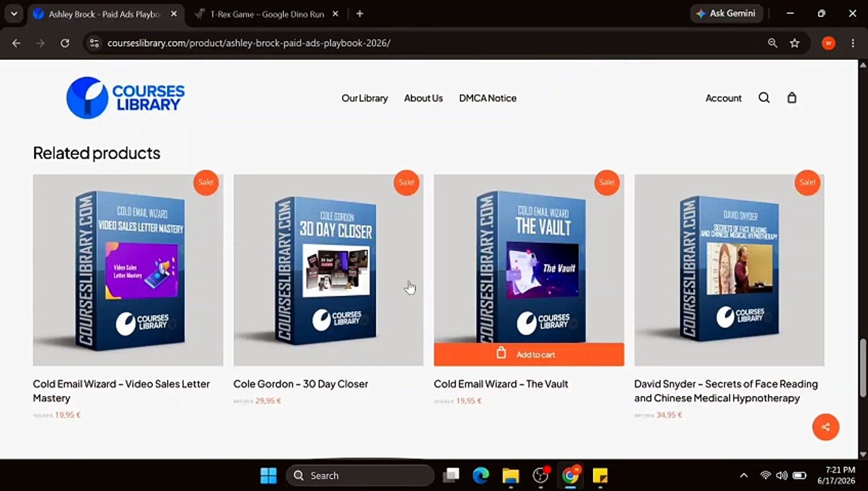Image resolution: width=868 pixels, height=491 pixels.
Task: Open the About Us menu item
Action: click(x=423, y=98)
